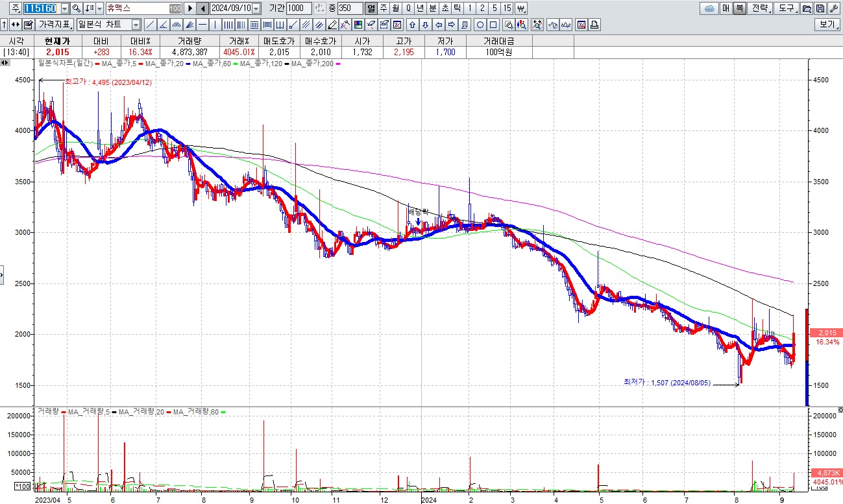
Task: Click the back arrow beside the date
Action: point(202,8)
